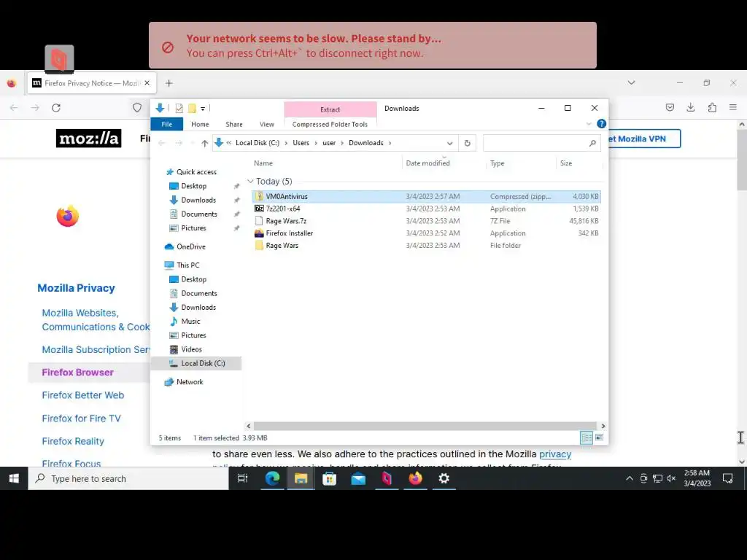747x560 pixels.
Task: Open Microsoft Edge from taskbar
Action: [272, 478]
